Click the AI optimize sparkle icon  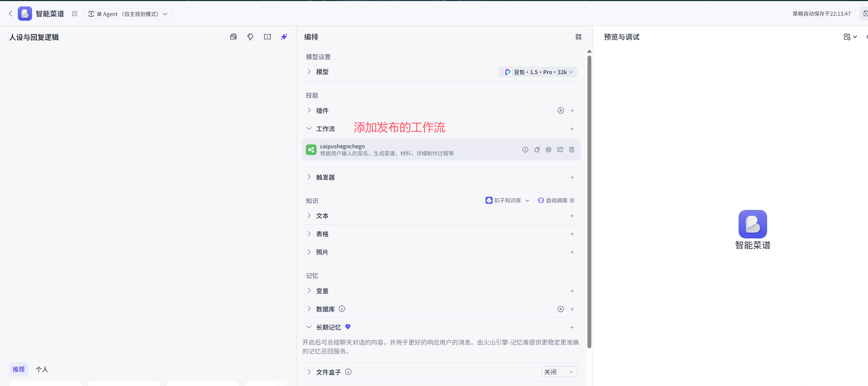pos(284,37)
